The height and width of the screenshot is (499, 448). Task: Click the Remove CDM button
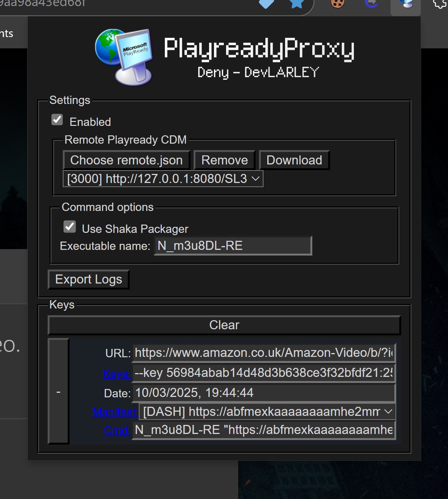click(225, 160)
